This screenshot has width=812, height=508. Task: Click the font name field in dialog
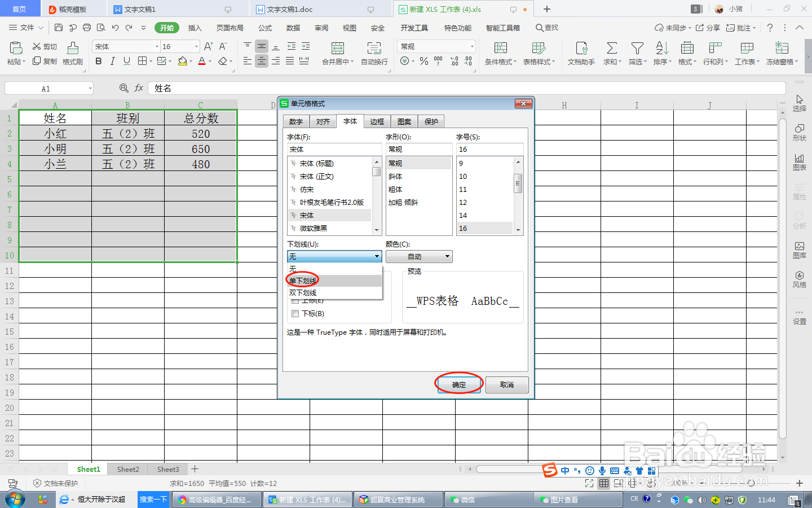334,150
